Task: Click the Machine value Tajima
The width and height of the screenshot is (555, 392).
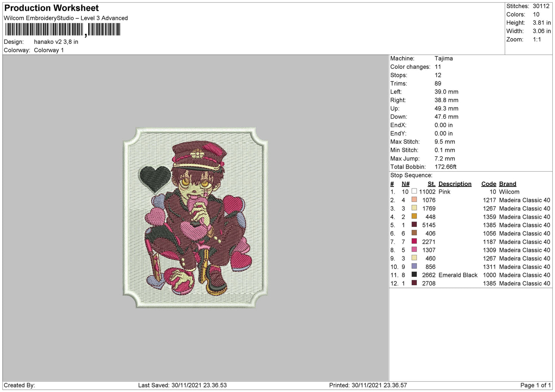Action: [x=444, y=58]
